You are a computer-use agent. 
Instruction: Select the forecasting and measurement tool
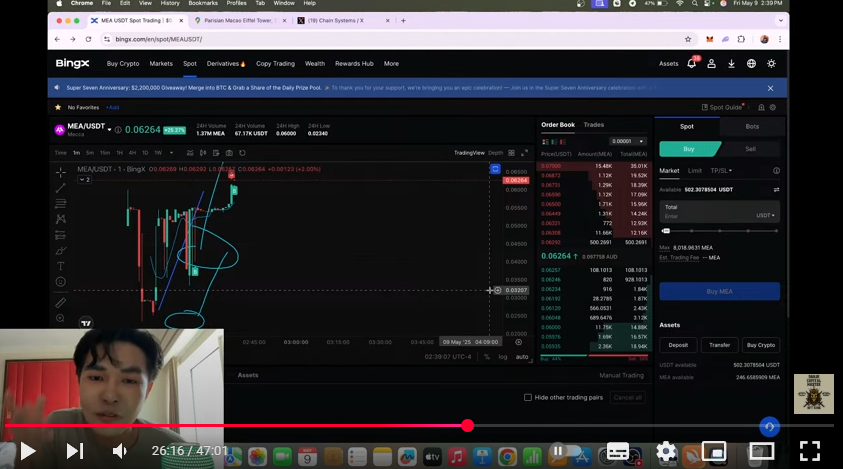(61, 235)
